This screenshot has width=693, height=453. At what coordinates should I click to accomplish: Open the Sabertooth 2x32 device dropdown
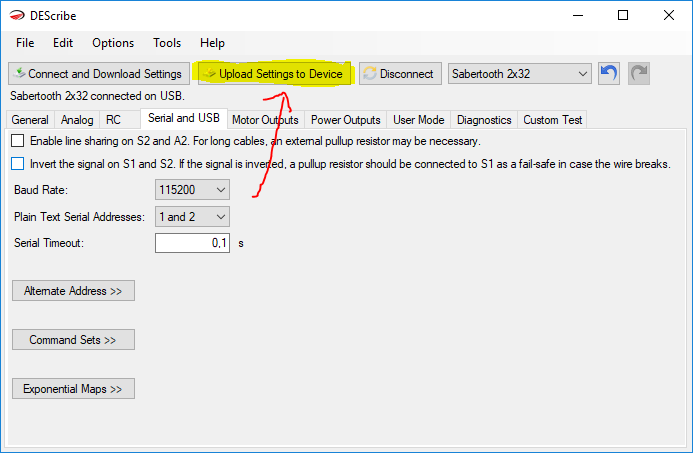tap(519, 73)
